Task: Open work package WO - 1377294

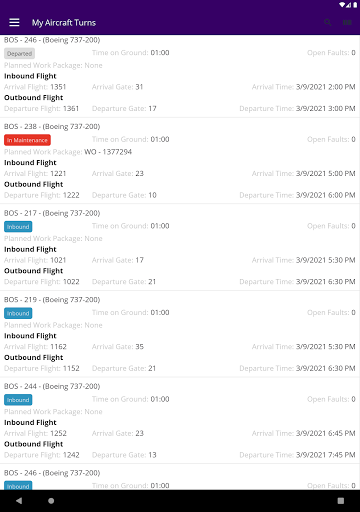Action: (108, 152)
